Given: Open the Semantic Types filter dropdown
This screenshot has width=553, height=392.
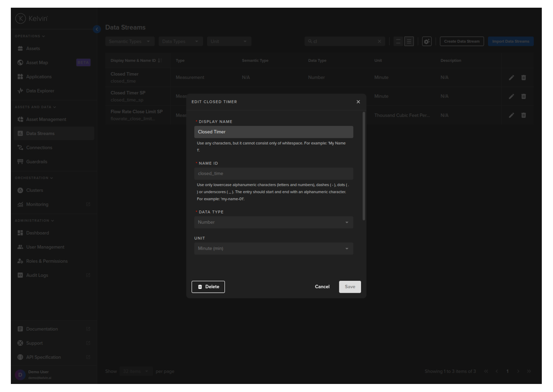Looking at the screenshot, I should pyautogui.click(x=129, y=41).
